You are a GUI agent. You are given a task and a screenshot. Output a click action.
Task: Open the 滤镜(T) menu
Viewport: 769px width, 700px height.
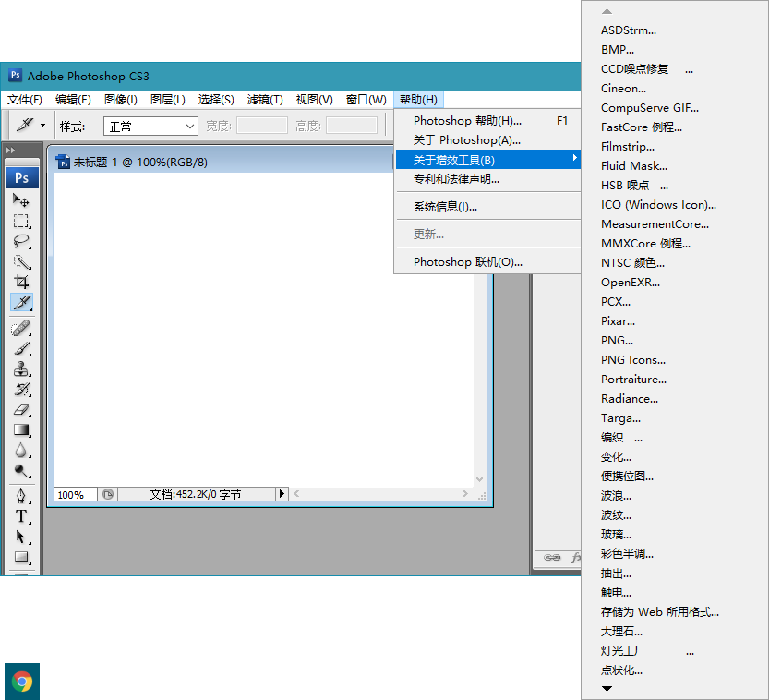(x=265, y=100)
